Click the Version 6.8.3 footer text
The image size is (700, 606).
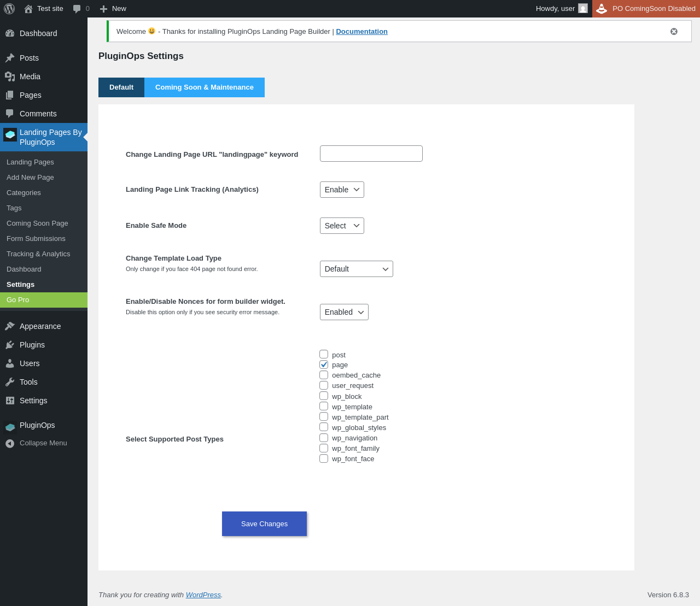coord(668,595)
